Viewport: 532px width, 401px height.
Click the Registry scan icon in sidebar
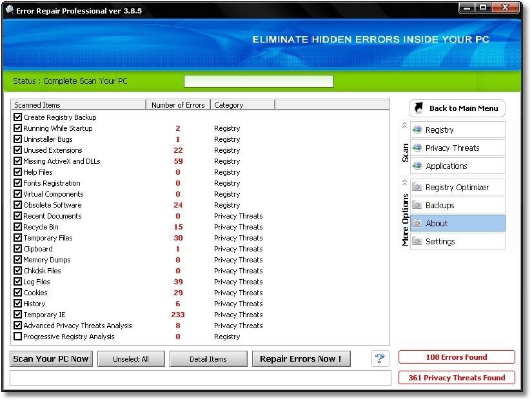click(x=417, y=130)
